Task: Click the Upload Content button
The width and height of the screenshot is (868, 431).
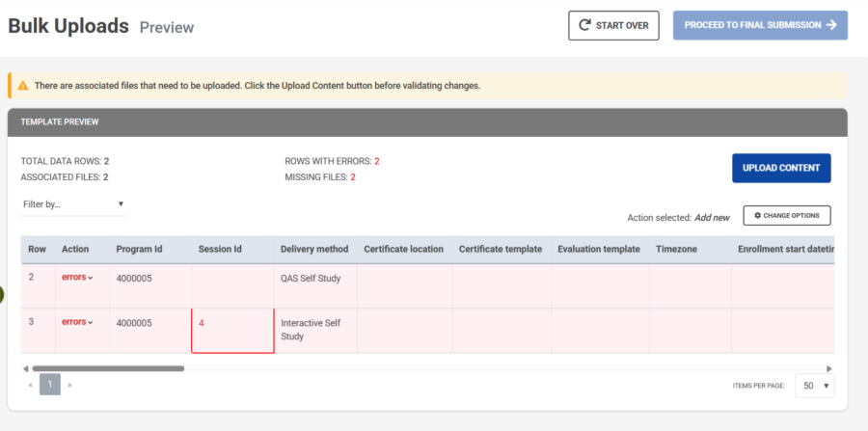Action: tap(781, 168)
